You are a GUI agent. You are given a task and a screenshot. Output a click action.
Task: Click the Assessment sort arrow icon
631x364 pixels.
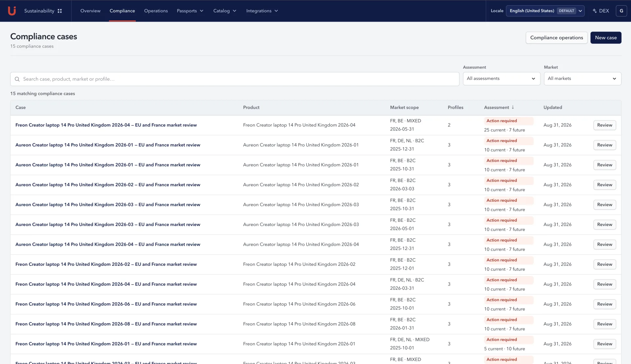(x=513, y=107)
